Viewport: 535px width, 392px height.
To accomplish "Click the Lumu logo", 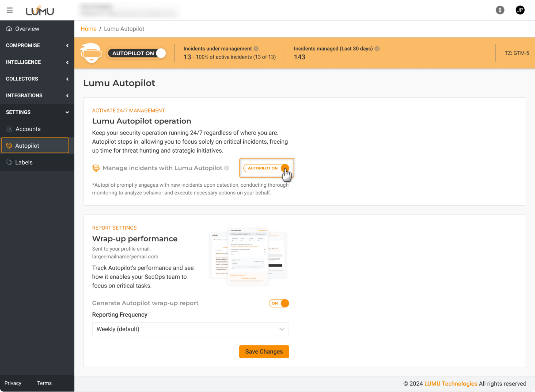I will click(x=40, y=11).
